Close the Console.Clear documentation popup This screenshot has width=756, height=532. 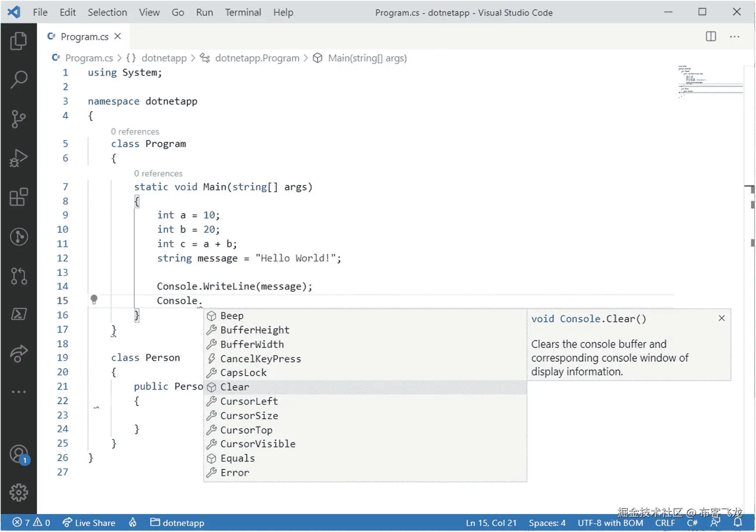(x=721, y=318)
